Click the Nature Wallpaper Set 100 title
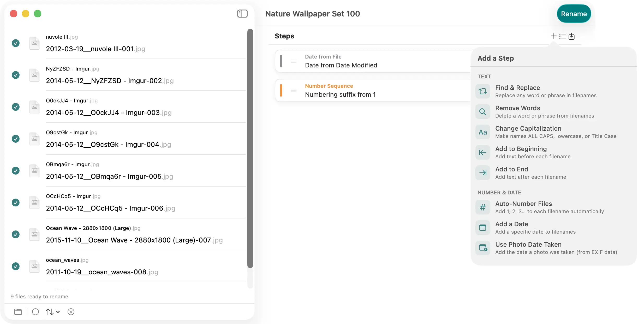Image resolution: width=644 pixels, height=324 pixels. click(x=313, y=14)
